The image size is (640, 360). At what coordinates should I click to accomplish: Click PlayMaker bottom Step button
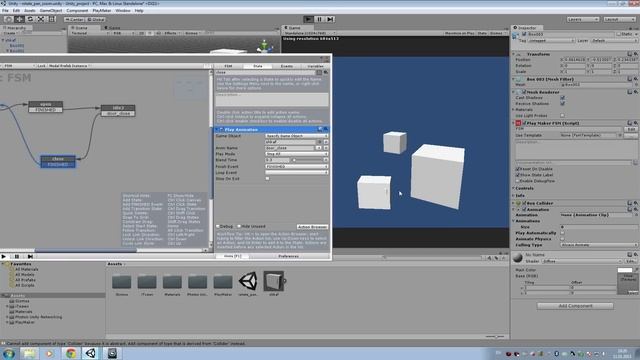coord(30,257)
